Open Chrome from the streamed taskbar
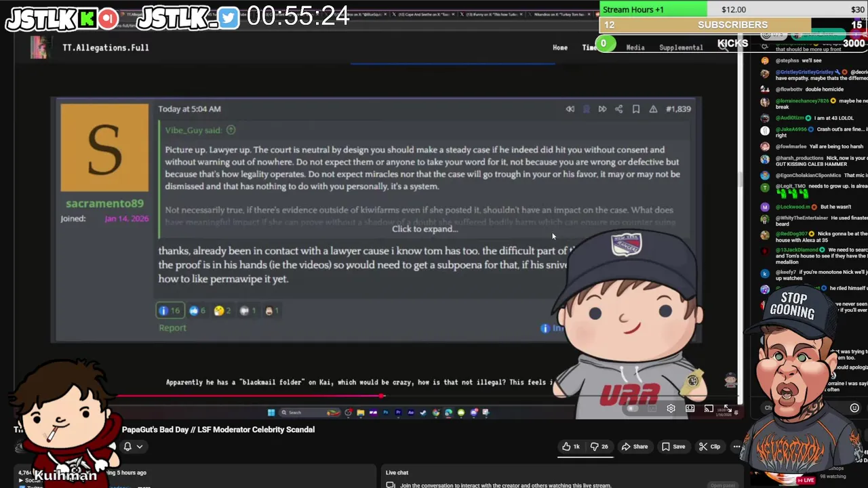Viewport: 868px width, 488px height. click(x=436, y=412)
